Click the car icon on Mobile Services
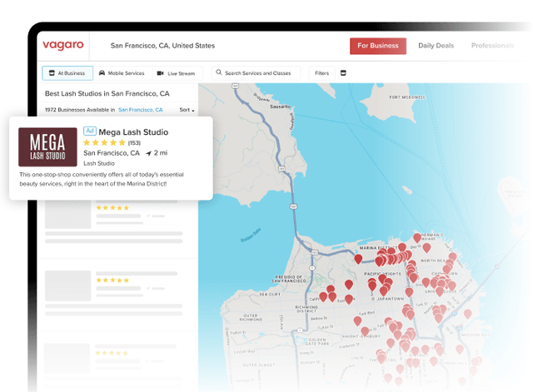This screenshot has width=533, height=392. click(102, 73)
